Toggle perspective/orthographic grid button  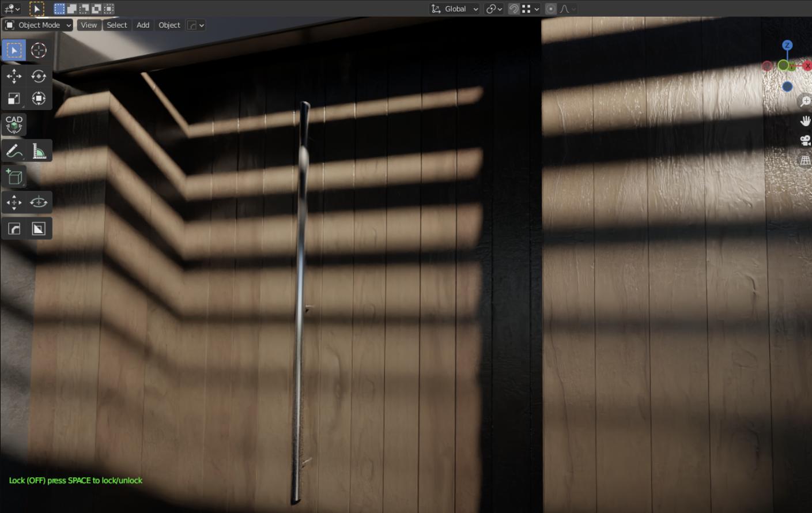(805, 161)
